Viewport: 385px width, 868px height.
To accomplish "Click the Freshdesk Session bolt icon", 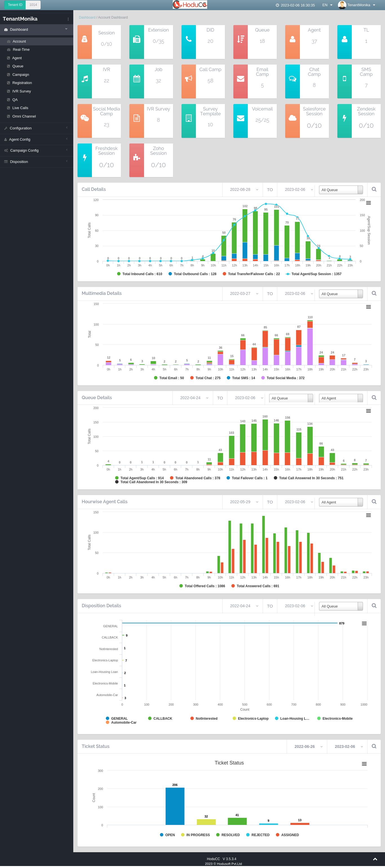I will coord(85,158).
